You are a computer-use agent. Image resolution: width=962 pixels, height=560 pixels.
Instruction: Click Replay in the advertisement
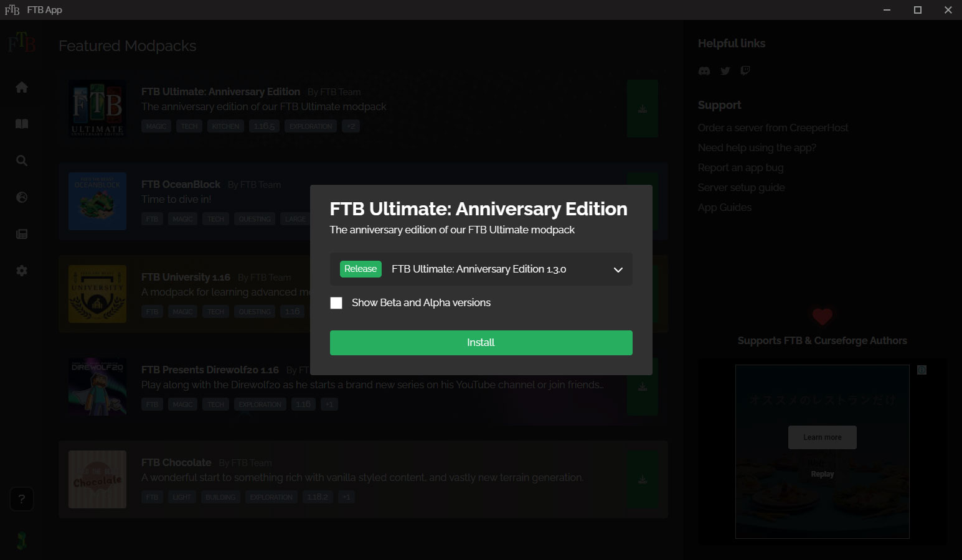(822, 474)
